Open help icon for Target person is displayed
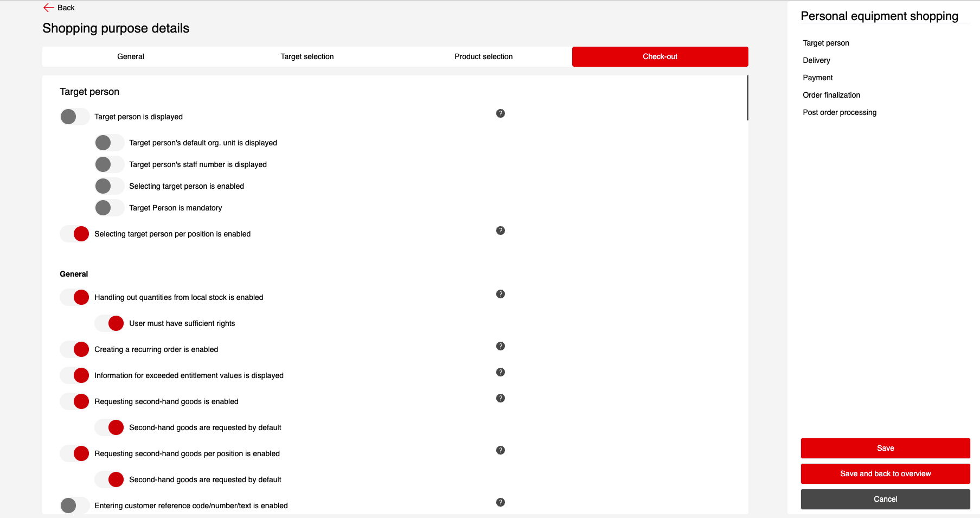The width and height of the screenshot is (980, 518). point(500,113)
